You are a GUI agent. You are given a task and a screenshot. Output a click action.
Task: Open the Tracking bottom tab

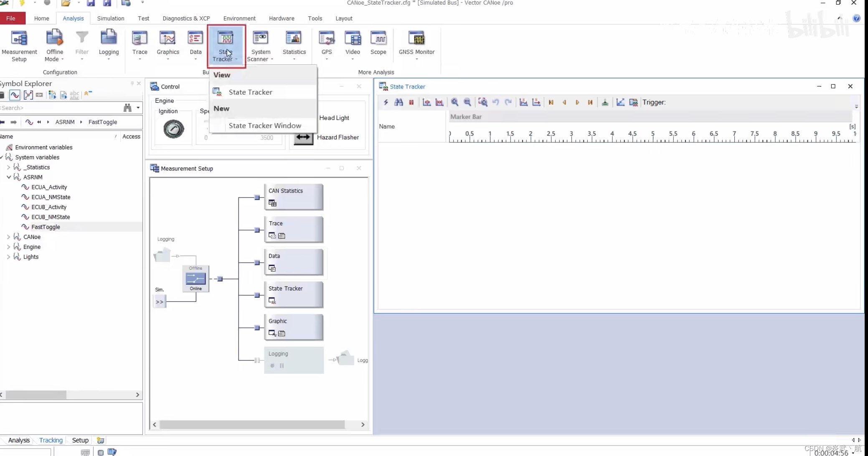pyautogui.click(x=51, y=440)
